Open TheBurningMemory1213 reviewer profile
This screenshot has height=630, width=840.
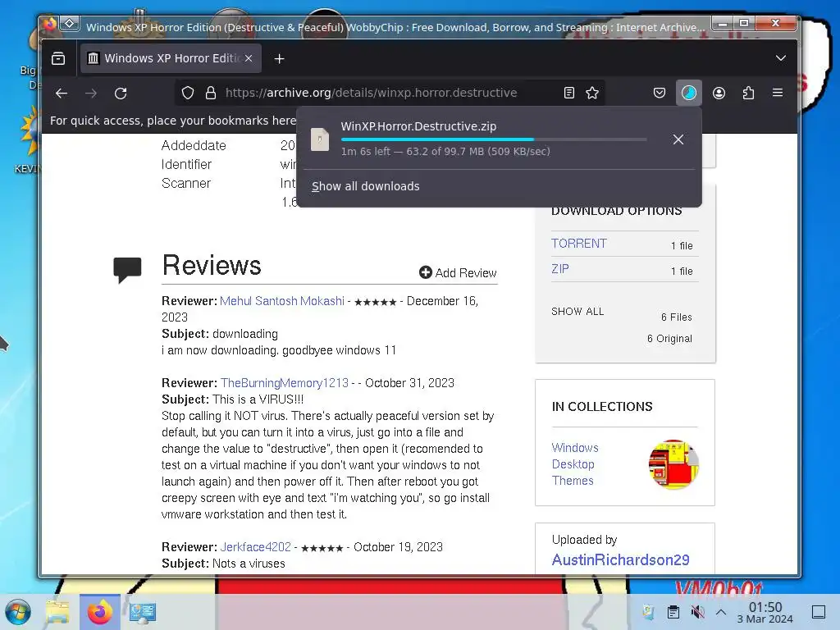[x=285, y=383]
